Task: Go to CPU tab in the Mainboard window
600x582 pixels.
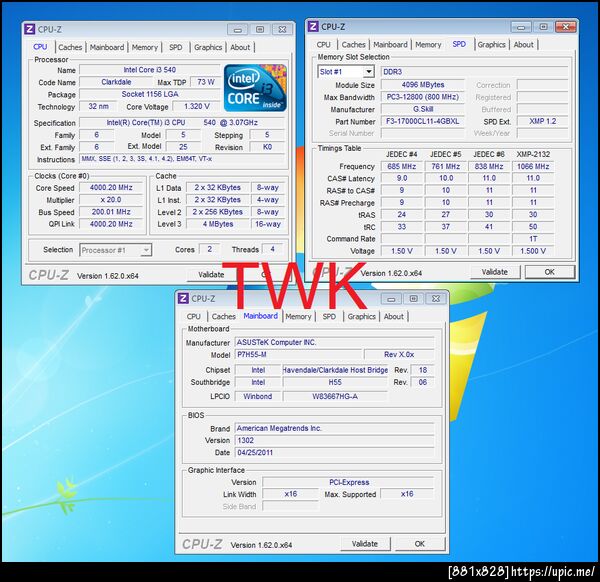Action: click(194, 316)
